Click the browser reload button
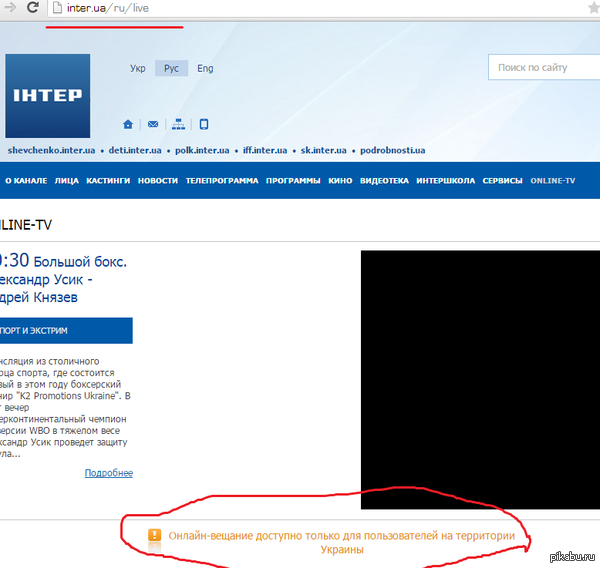The height and width of the screenshot is (568, 600). coord(32,8)
